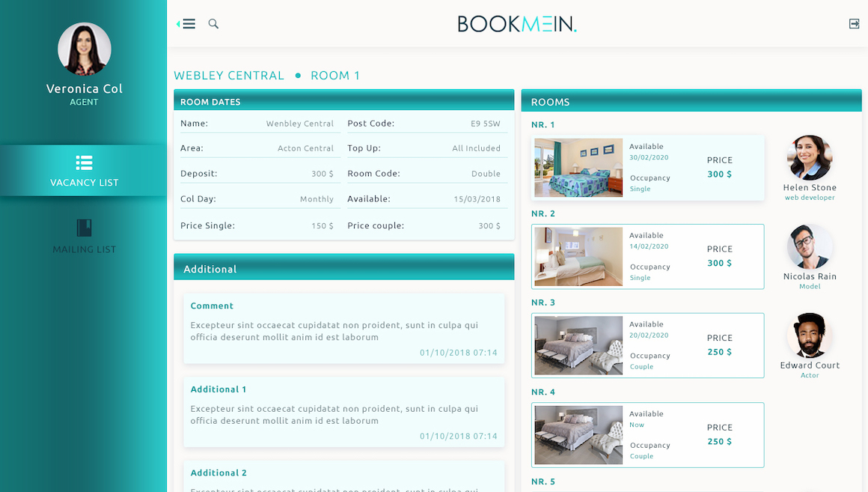Click the BOOKMEIN logo

coord(517,24)
